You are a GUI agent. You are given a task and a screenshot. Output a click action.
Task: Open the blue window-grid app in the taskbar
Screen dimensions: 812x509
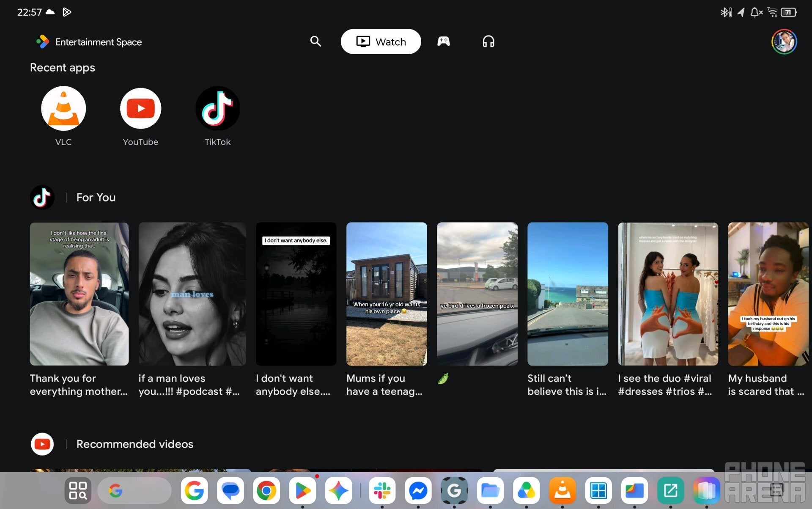[x=598, y=490]
